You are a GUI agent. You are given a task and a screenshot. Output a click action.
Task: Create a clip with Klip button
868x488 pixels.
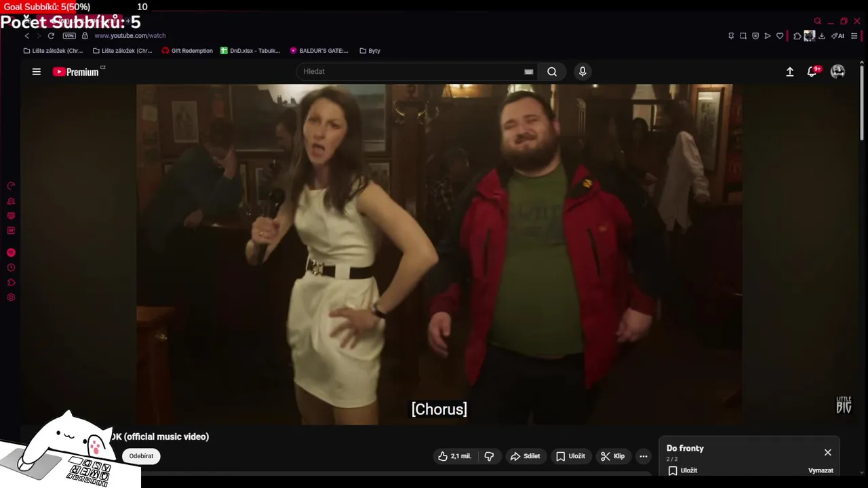pyautogui.click(x=612, y=456)
